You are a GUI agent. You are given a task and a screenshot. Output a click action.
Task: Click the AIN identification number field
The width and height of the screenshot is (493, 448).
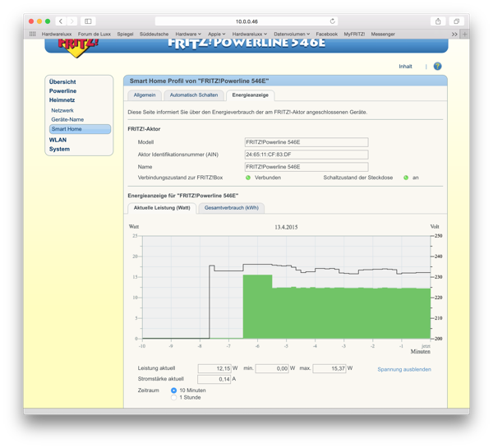point(306,155)
